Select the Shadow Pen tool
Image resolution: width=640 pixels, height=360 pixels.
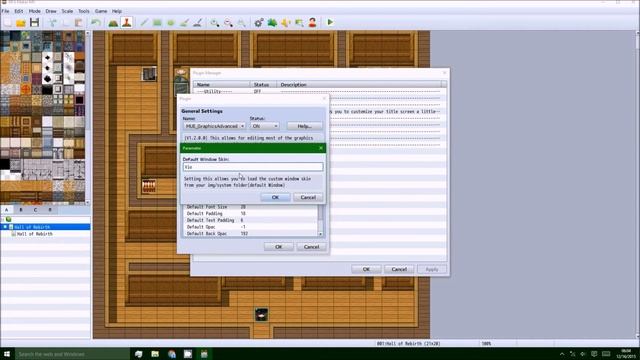click(x=198, y=22)
